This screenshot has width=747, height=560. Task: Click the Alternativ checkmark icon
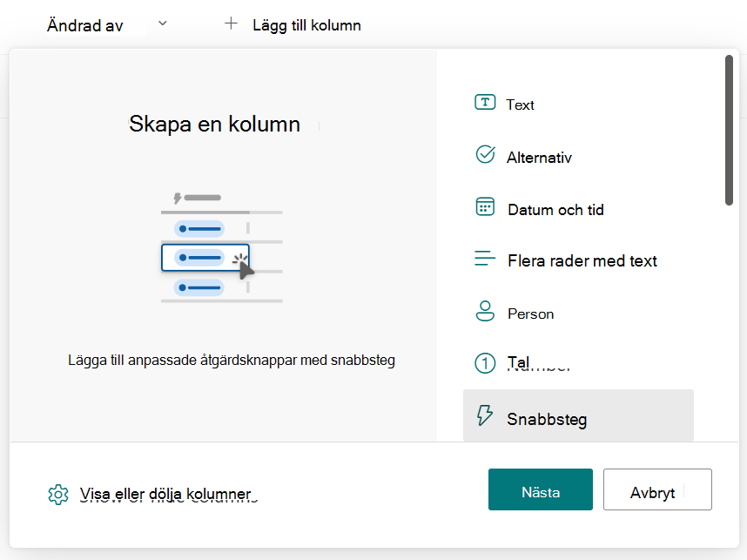[x=486, y=154]
